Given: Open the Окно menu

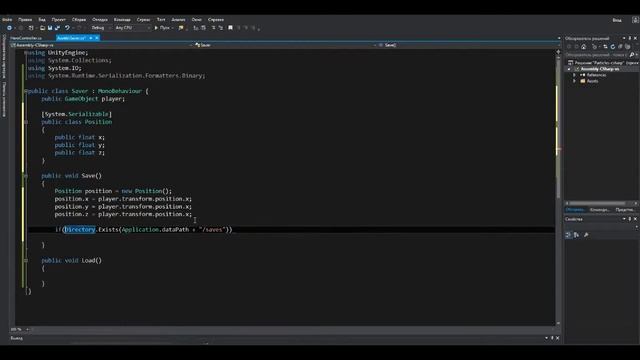Looking at the screenshot, I should tap(196, 20).
